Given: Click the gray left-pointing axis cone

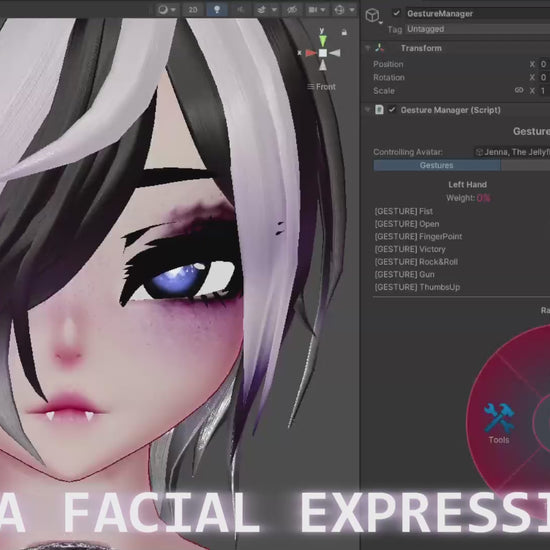Looking at the screenshot, I should [335, 53].
